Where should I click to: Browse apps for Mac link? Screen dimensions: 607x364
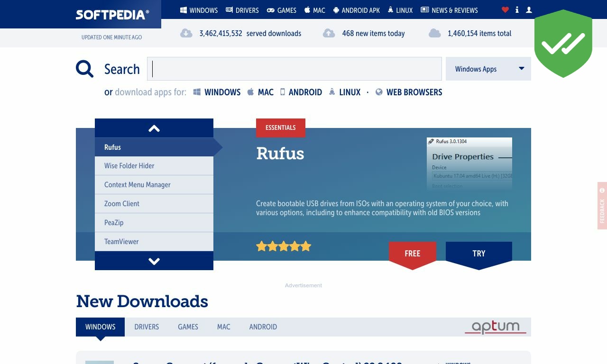(260, 92)
